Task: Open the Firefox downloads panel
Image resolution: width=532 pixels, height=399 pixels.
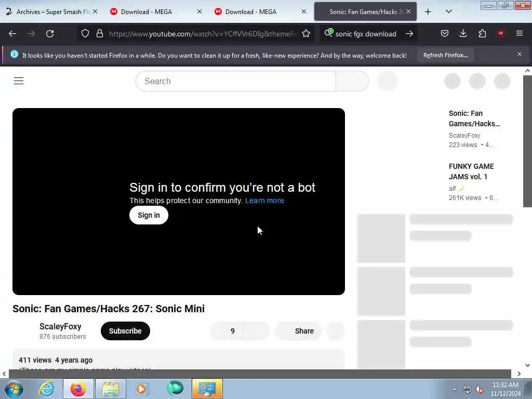Action: pos(463,33)
